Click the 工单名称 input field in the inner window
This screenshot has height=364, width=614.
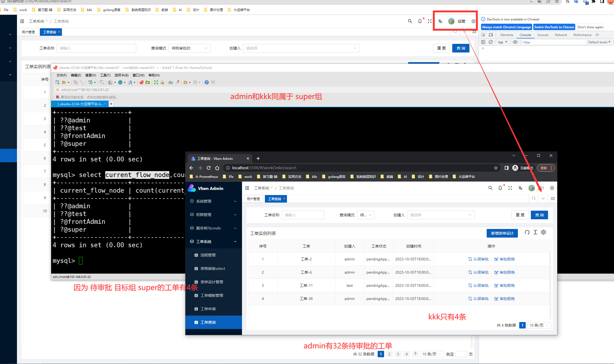pyautogui.click(x=303, y=215)
